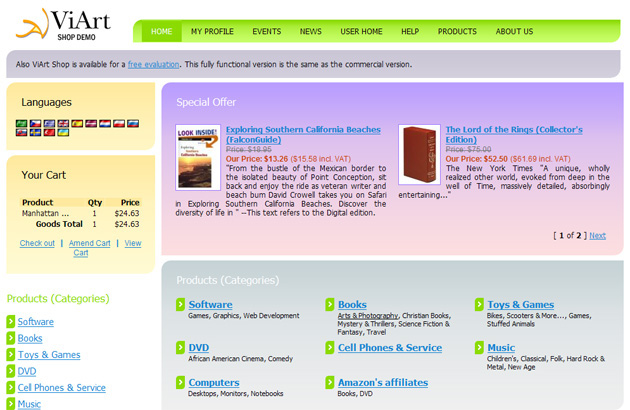Image resolution: width=630 pixels, height=410 pixels.
Task: Open Music category in main panel
Action: tap(501, 347)
